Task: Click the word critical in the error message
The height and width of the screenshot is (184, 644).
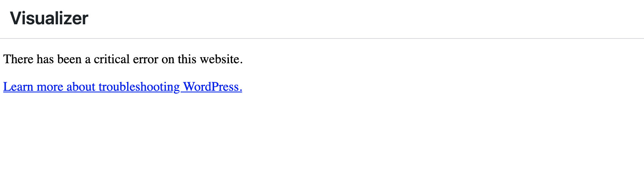Action: tap(112, 59)
